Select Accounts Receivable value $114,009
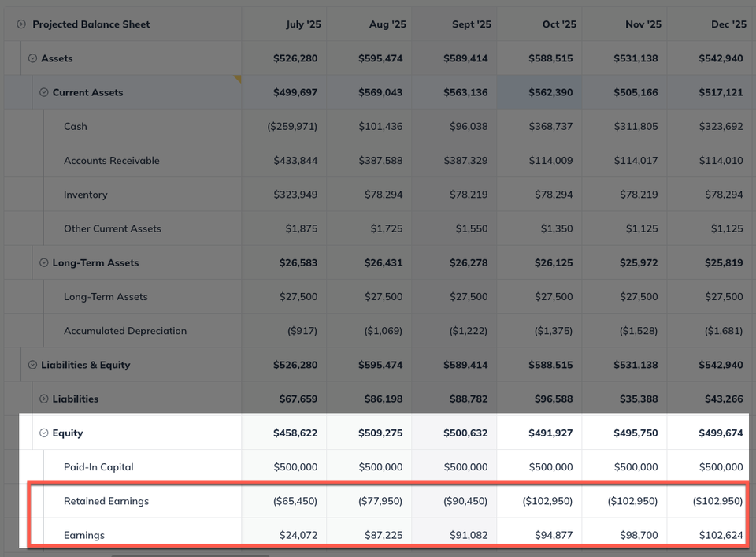 pos(550,161)
